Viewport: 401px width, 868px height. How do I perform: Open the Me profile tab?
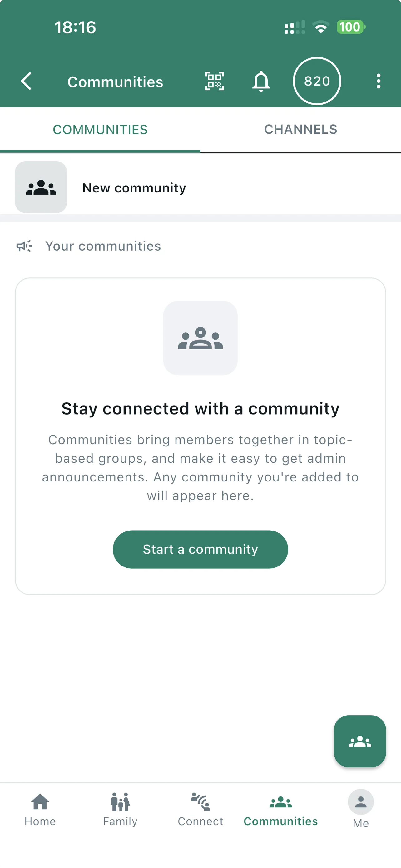coord(361,809)
